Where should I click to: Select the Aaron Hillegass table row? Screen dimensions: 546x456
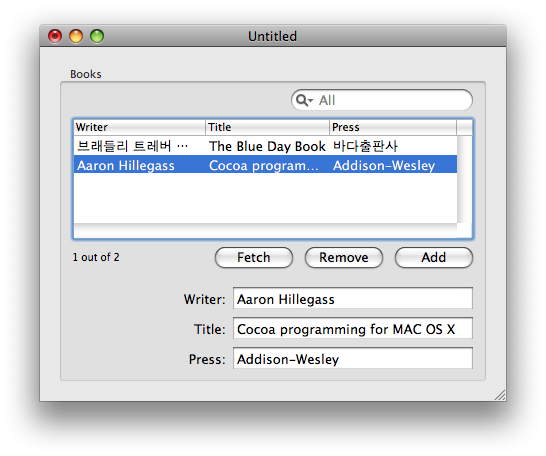pos(265,164)
